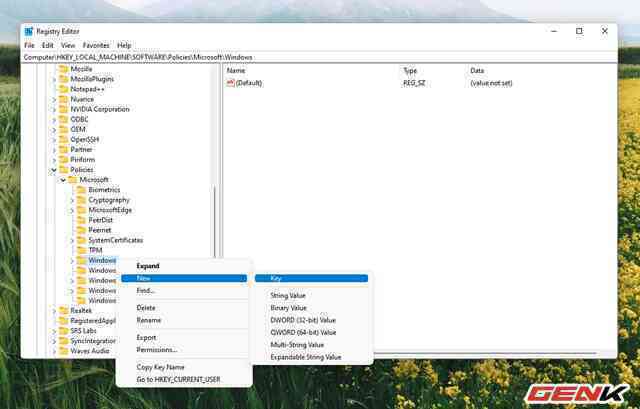Click the MozillaPlugins folder icon

[64, 79]
